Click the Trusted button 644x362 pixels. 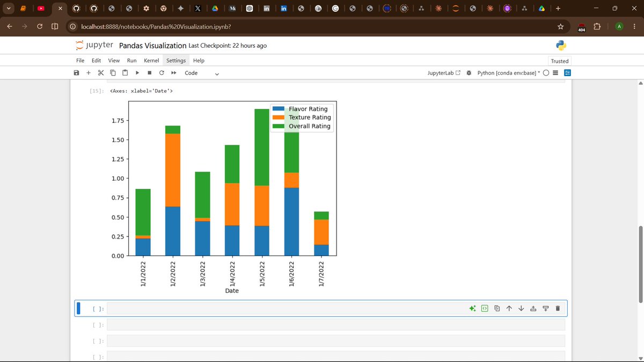pyautogui.click(x=560, y=61)
